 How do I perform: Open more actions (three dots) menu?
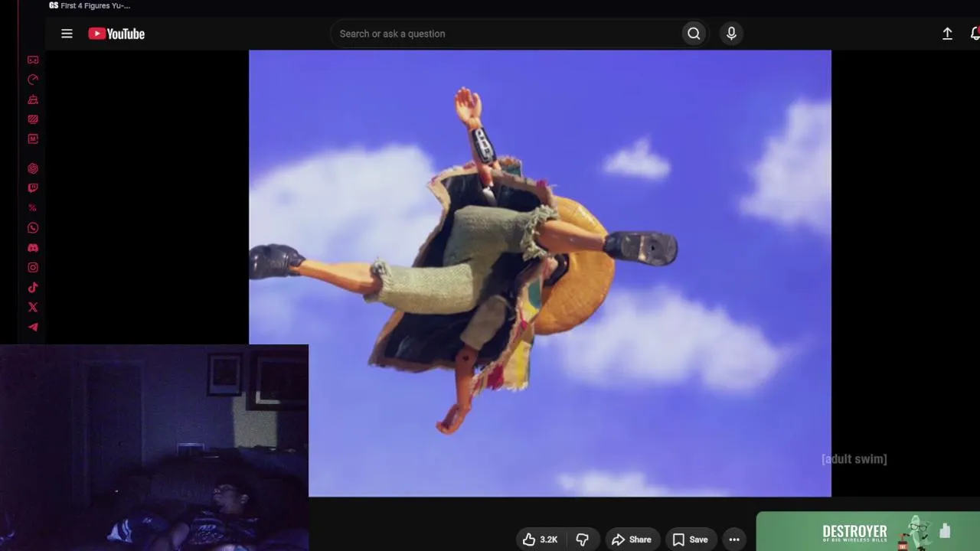pos(734,540)
